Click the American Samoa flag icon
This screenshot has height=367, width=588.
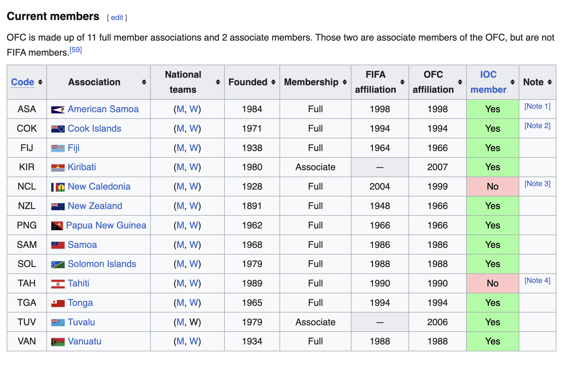(58, 110)
